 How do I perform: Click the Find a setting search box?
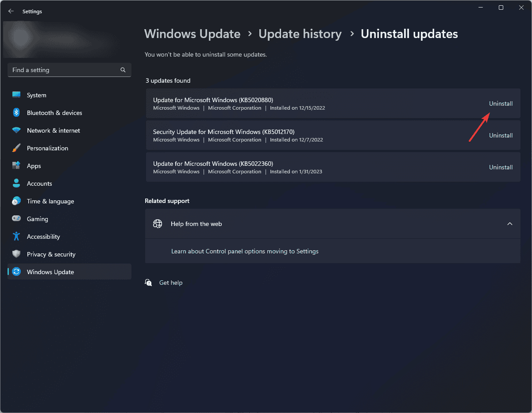[x=62, y=70]
